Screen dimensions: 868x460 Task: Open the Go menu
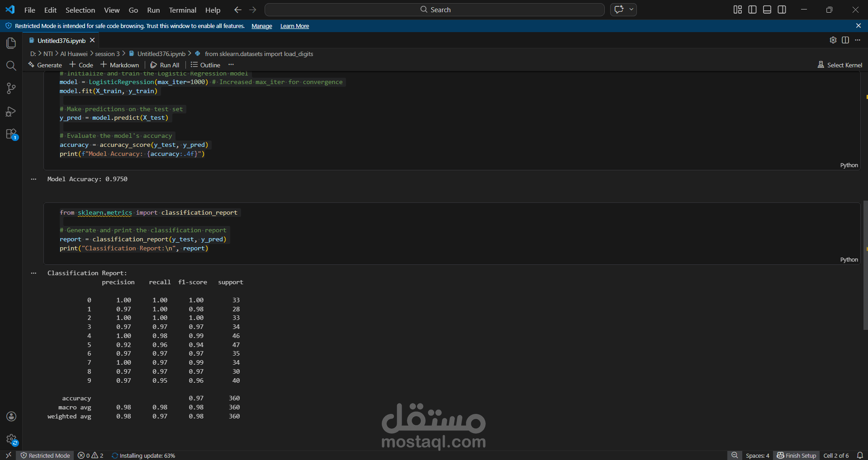[133, 10]
